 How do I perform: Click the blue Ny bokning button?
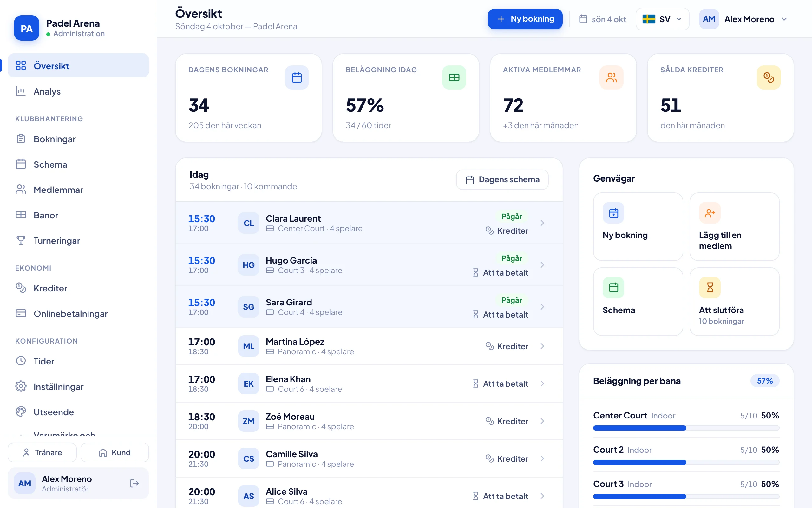(525, 19)
